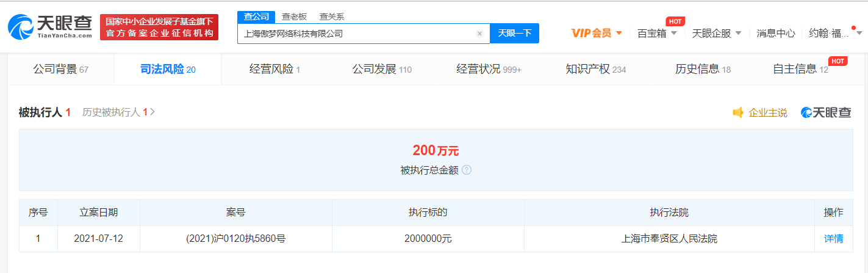Open the VIP会员 dropdown menu
This screenshot has height=273, width=868.
coord(597,33)
